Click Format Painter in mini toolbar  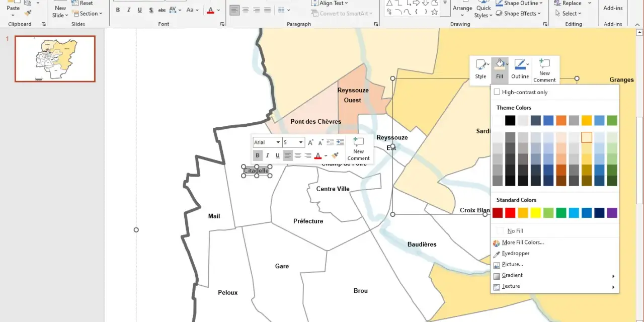pyautogui.click(x=335, y=155)
